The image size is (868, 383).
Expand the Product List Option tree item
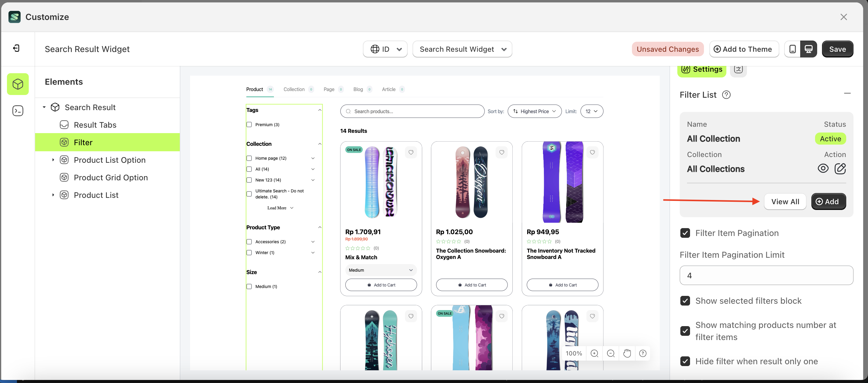coord(53,160)
